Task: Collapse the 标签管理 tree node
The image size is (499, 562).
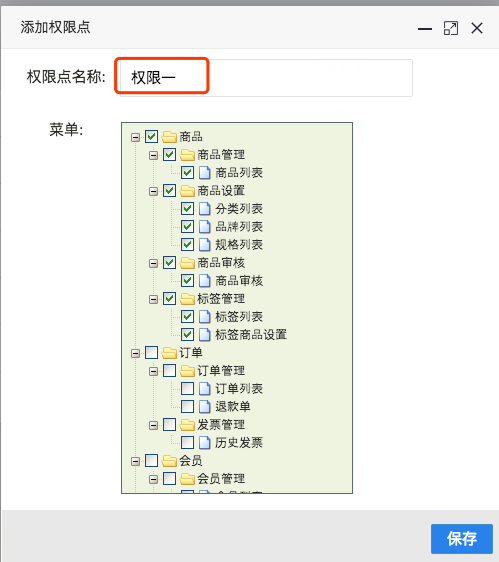Action: click(153, 299)
